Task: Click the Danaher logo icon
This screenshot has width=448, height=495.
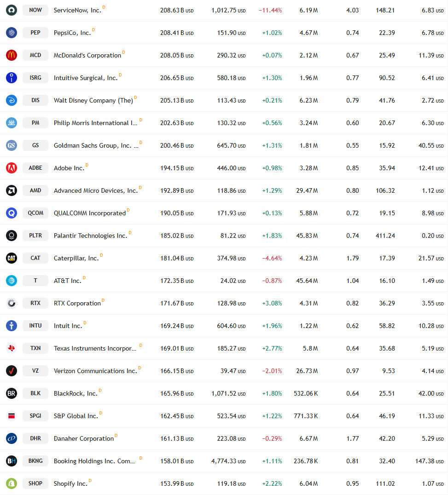Action: (x=12, y=438)
